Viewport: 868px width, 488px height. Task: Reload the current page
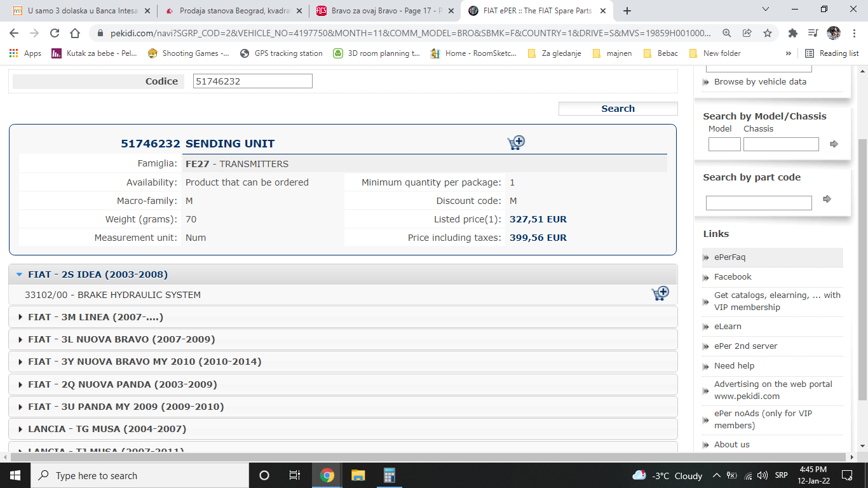coord(55,34)
